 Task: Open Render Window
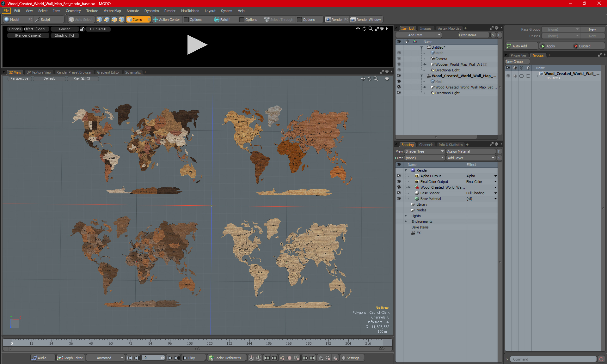pos(366,20)
